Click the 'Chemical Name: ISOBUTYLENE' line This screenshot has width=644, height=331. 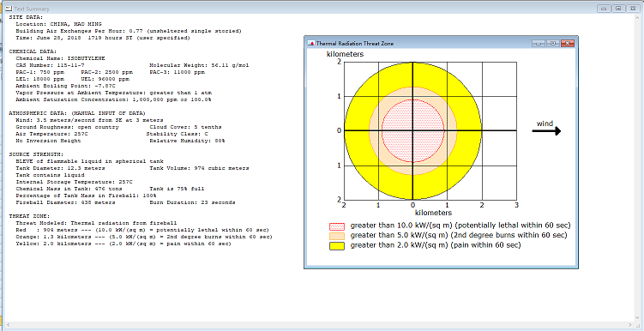[60, 58]
